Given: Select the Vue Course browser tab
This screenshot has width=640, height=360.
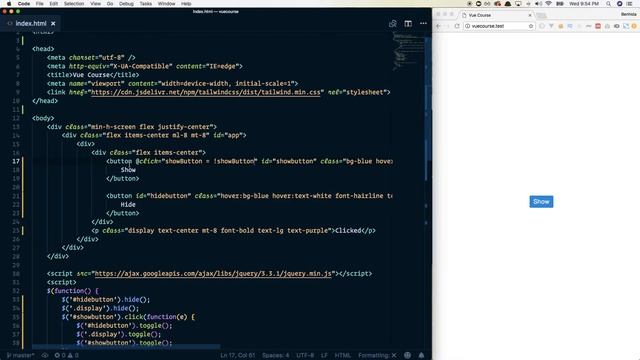Looking at the screenshot, I should [496, 15].
